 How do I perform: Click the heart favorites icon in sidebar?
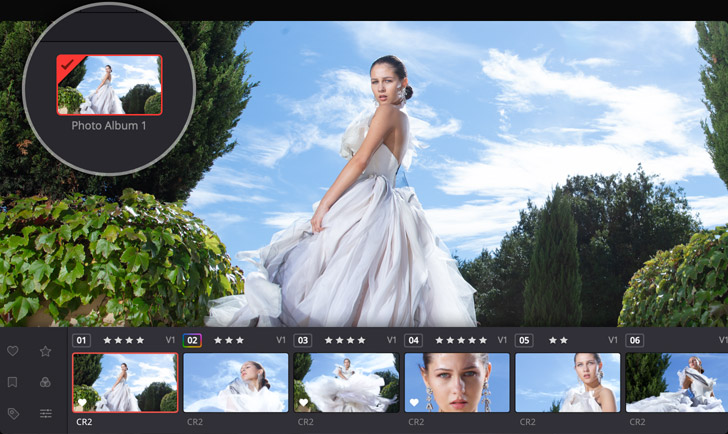[x=13, y=352]
